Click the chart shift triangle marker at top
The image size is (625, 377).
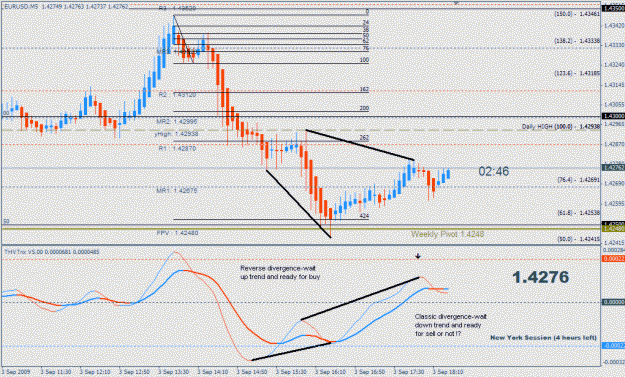(456, 3)
